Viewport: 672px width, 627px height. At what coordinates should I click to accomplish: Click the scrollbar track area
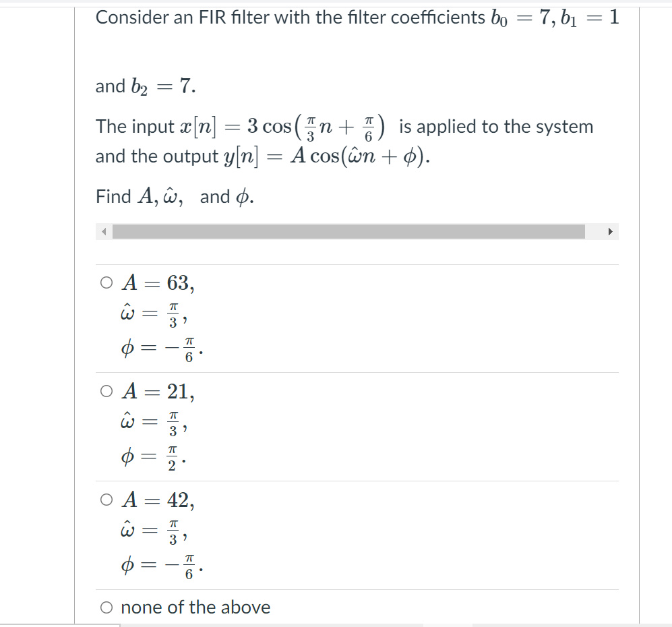pyautogui.click(x=597, y=231)
